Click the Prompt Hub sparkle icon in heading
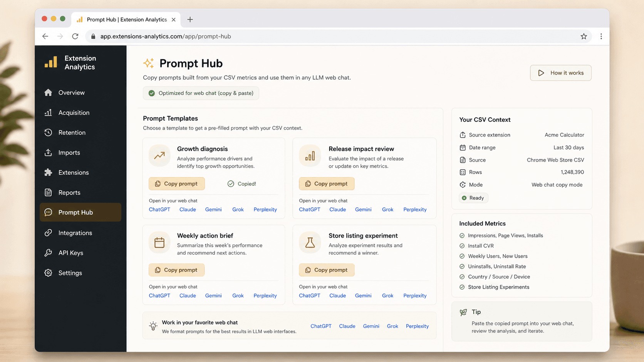Image resolution: width=644 pixels, height=362 pixels. [149, 63]
